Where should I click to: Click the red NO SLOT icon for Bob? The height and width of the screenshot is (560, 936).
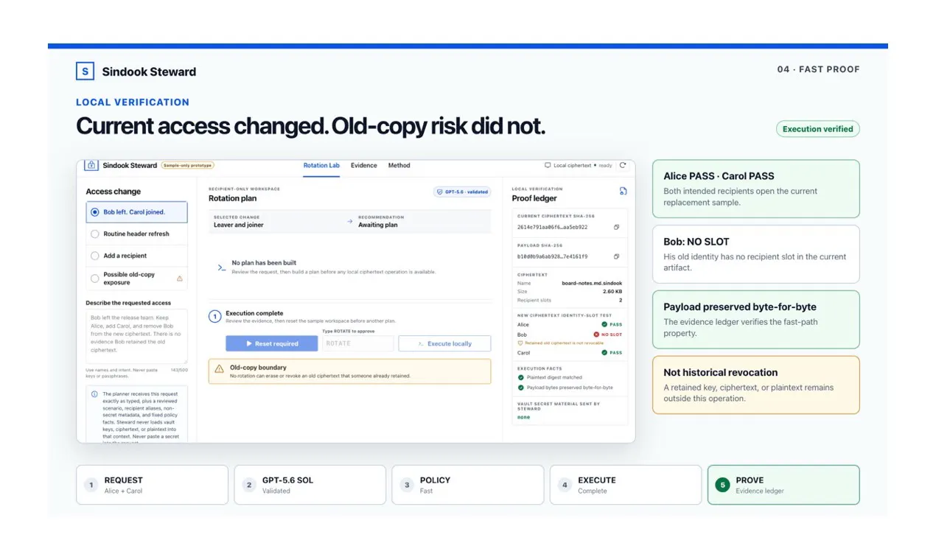pyautogui.click(x=597, y=335)
